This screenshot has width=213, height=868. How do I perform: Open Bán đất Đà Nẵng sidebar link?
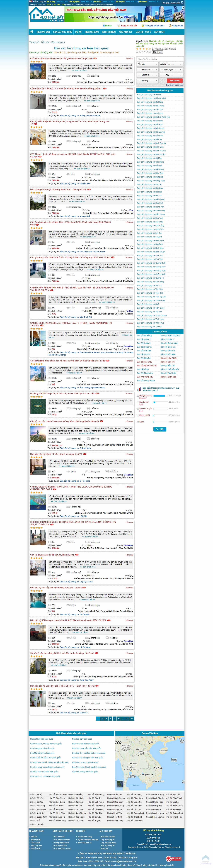(144, 336)
